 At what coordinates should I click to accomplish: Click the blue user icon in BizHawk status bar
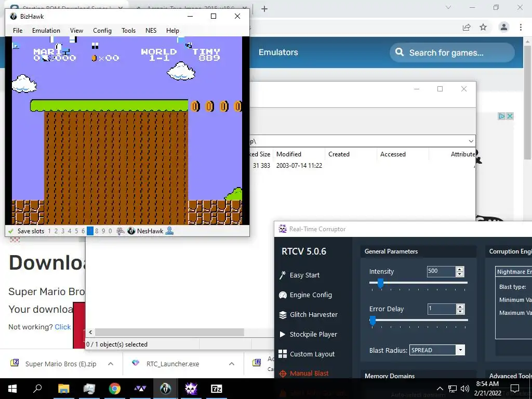click(170, 231)
